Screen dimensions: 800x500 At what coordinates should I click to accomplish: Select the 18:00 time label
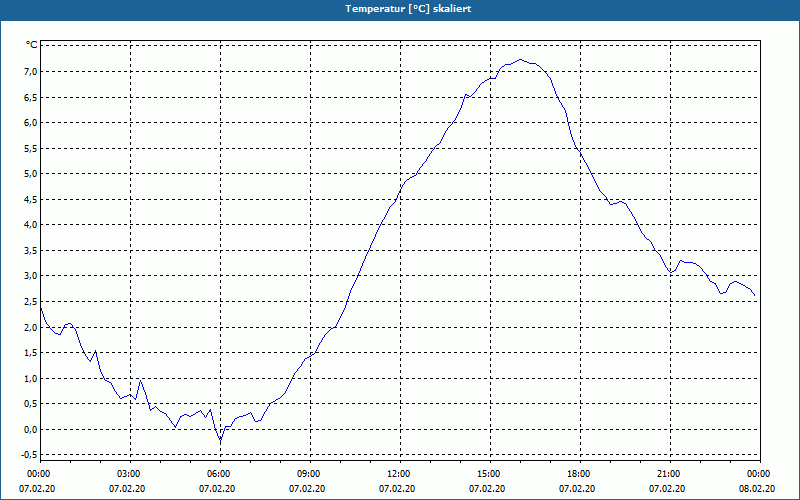pos(581,474)
